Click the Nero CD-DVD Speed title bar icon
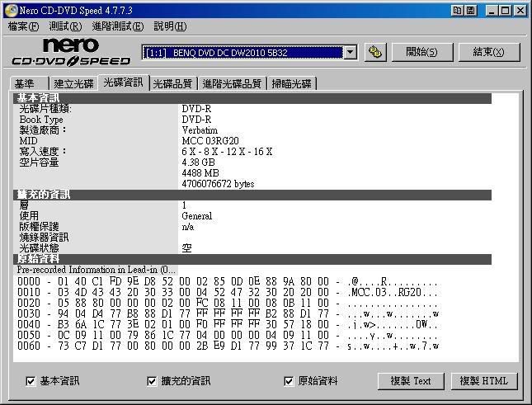 (x=11, y=11)
